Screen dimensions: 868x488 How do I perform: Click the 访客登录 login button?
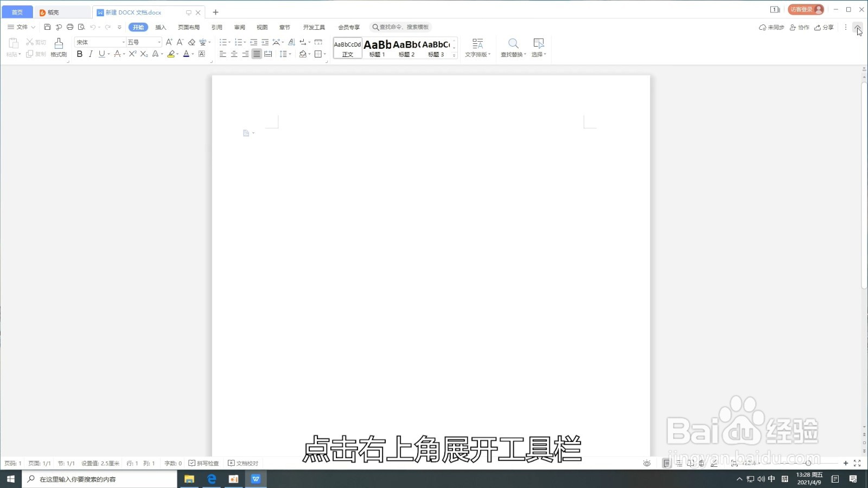point(806,9)
